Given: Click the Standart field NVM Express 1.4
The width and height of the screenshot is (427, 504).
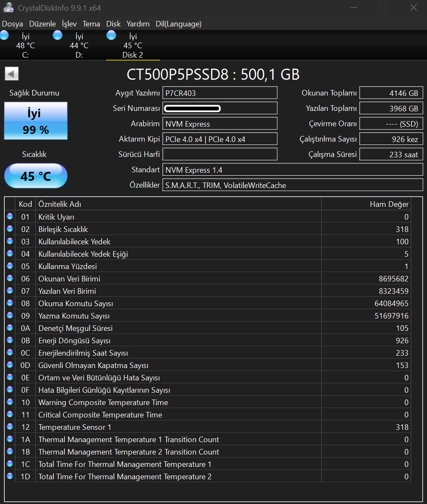Looking at the screenshot, I should (293, 170).
